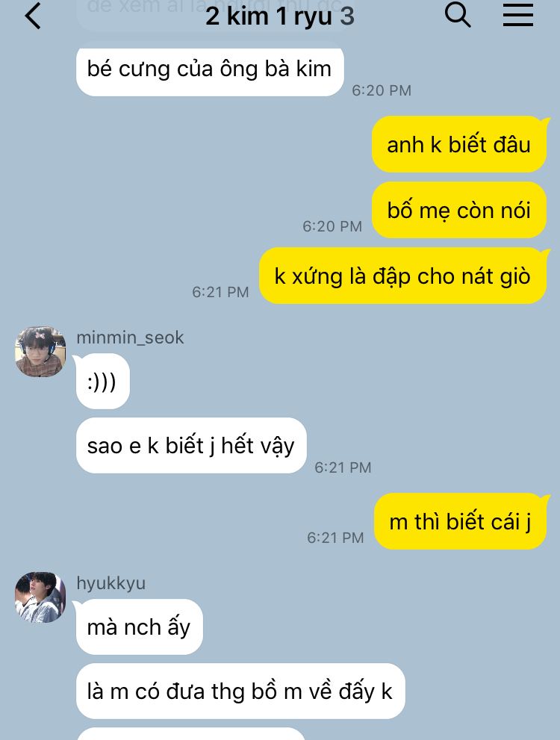Open the chat search magnifier

pos(458,15)
